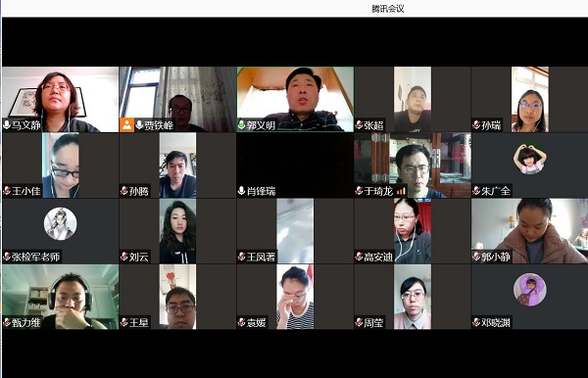Click the 腾讯会议 window title
Screen dimensions: 588x378
(x=387, y=9)
